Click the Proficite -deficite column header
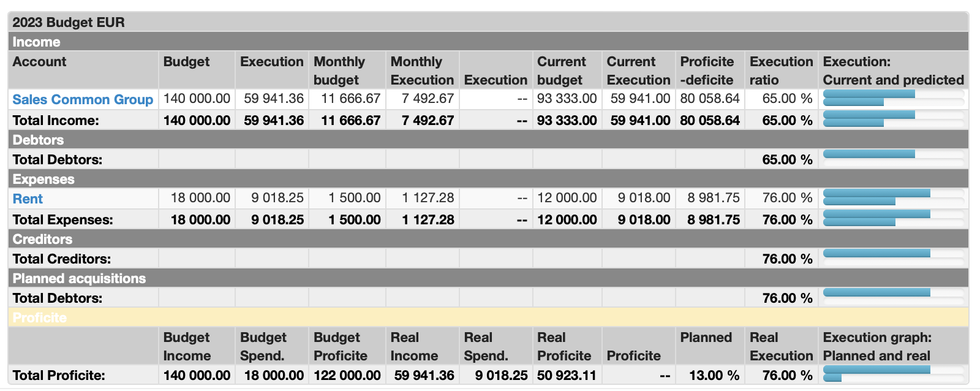This screenshot has height=391, width=980. tap(707, 70)
